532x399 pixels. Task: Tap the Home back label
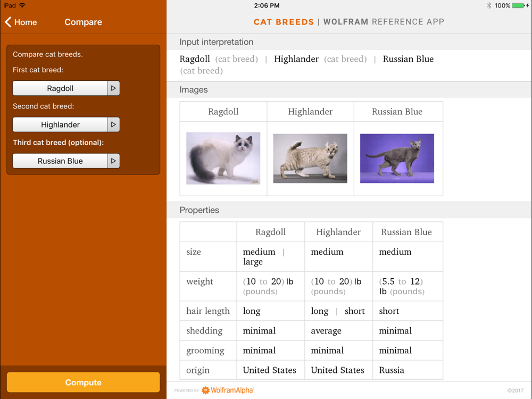26,22
